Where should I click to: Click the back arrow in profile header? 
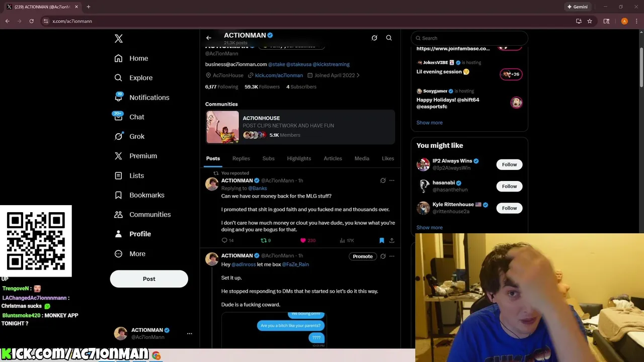point(209,38)
